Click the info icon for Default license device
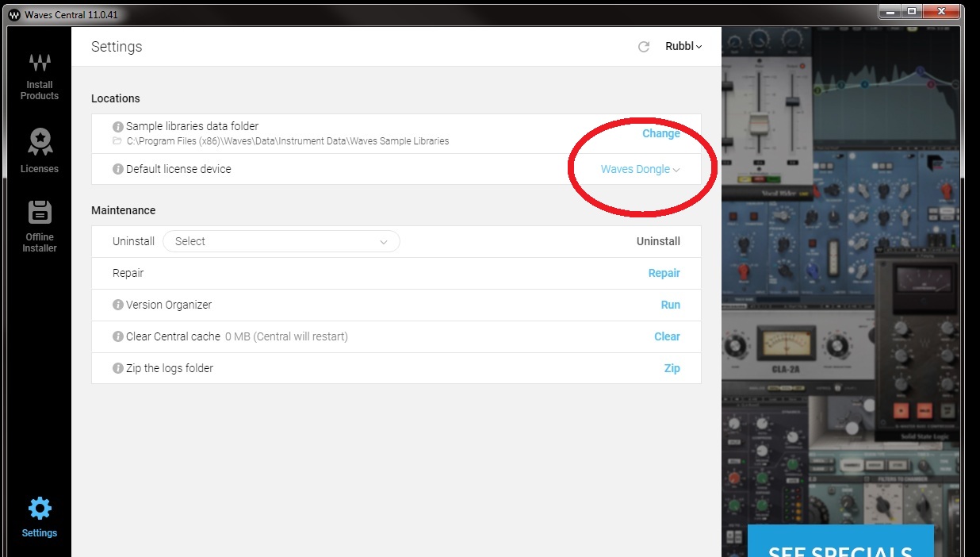980x557 pixels. 118,169
